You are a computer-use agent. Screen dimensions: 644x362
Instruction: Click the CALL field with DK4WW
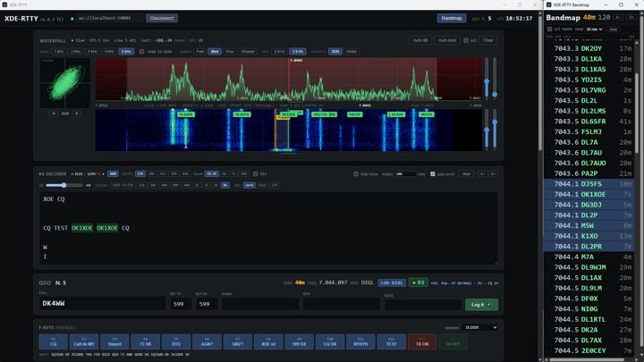pos(102,304)
